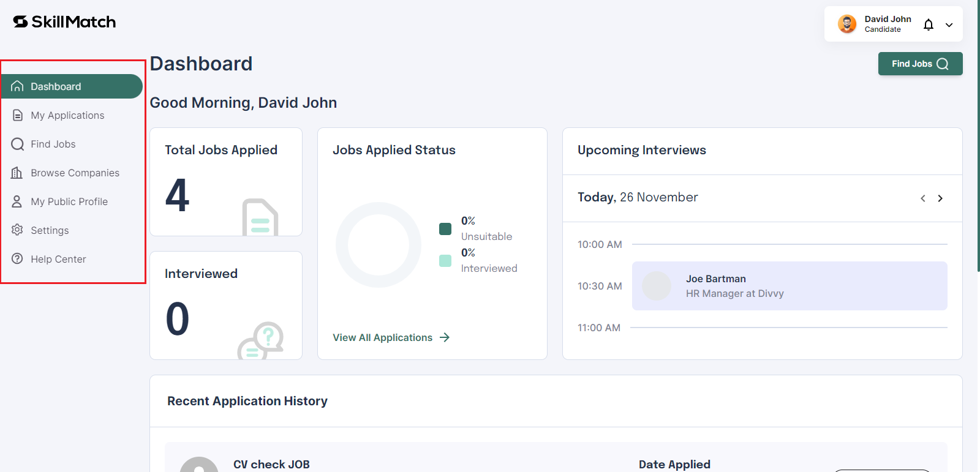Click the "Recent Application History" heading
Image resolution: width=980 pixels, height=472 pixels.
247,401
